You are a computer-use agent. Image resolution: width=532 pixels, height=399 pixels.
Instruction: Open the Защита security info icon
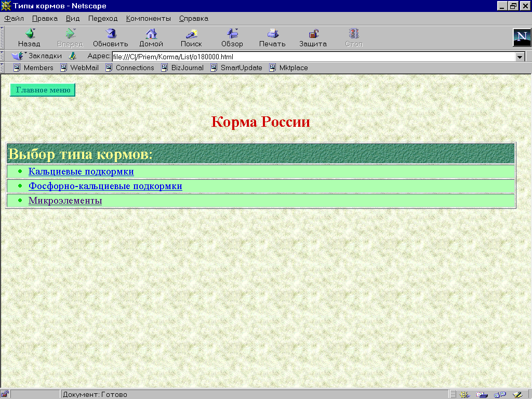tap(313, 34)
